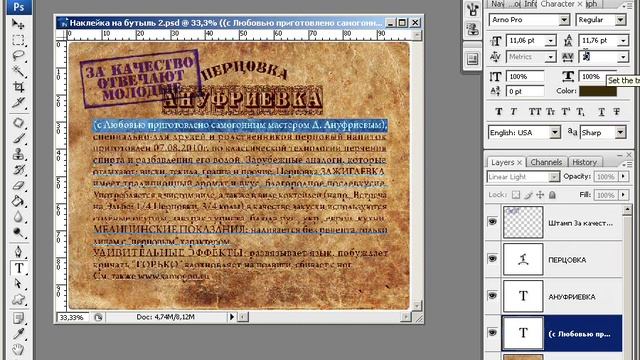Open the leading 11,76 pt dropdown
The image size is (640, 360).
[623, 40]
